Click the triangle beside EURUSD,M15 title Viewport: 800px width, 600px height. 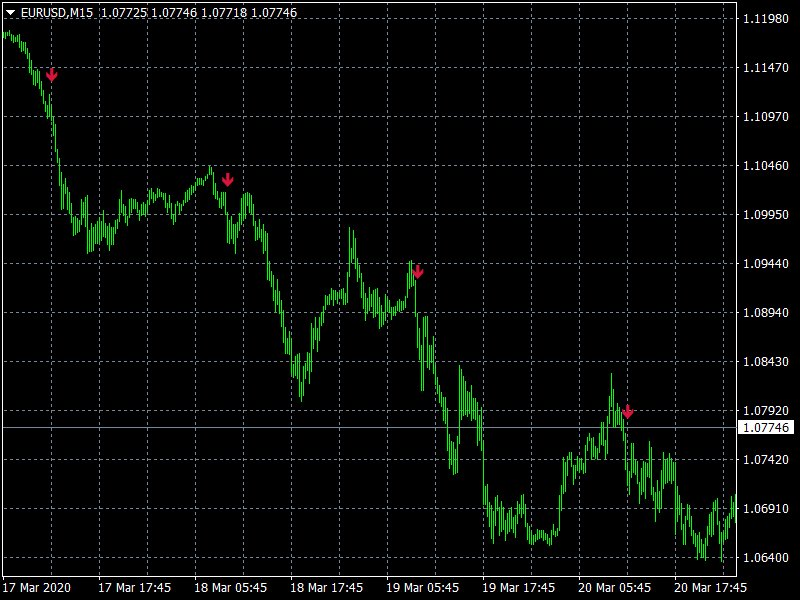click(x=11, y=12)
